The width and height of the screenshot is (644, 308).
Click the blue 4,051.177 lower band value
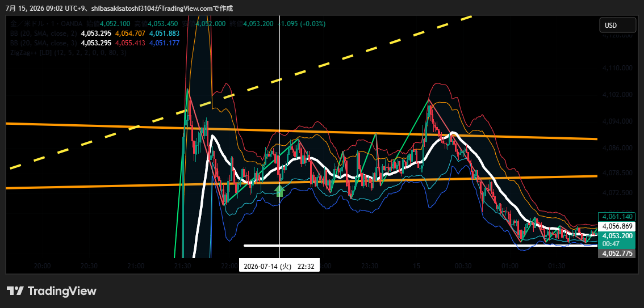click(x=165, y=43)
